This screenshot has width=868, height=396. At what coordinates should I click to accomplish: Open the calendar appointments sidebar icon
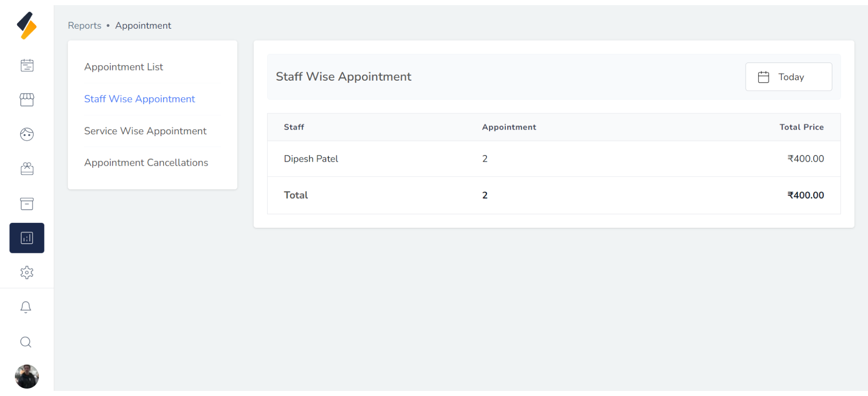click(27, 65)
